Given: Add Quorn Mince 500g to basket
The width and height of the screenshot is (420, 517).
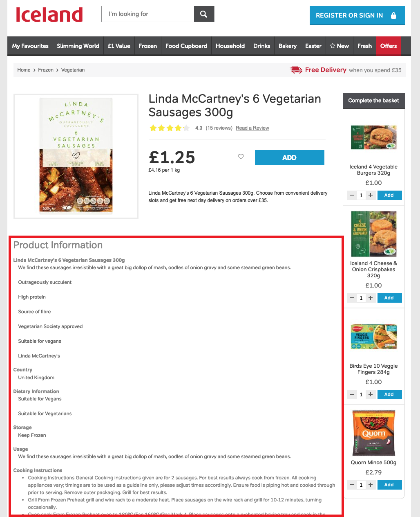Looking at the screenshot, I should click(x=389, y=485).
